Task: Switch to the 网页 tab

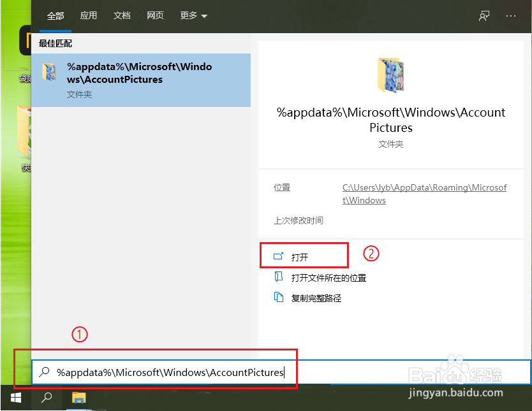Action: tap(156, 15)
